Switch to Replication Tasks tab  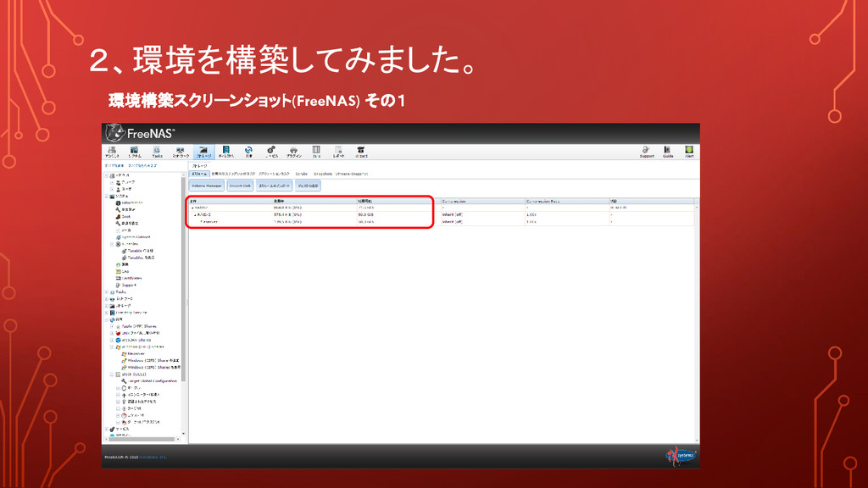click(x=274, y=174)
